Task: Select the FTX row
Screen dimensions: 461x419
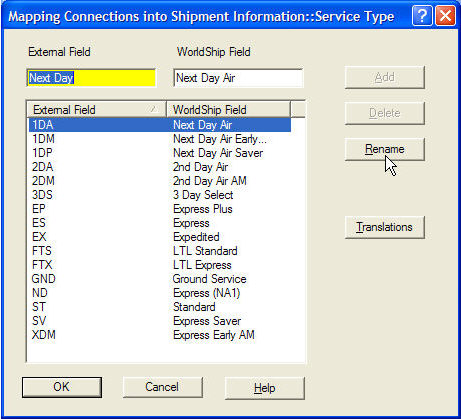Action: tap(160, 265)
